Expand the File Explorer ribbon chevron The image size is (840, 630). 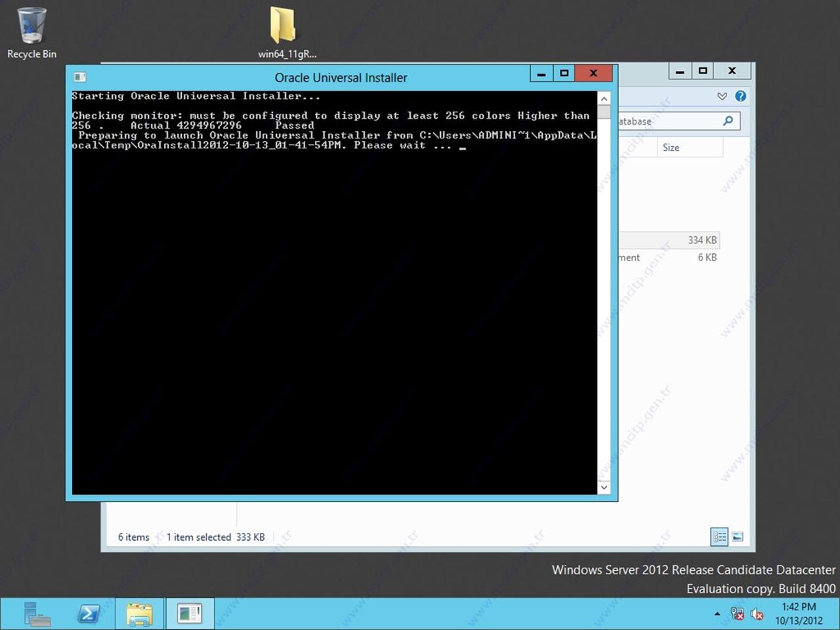(722, 96)
